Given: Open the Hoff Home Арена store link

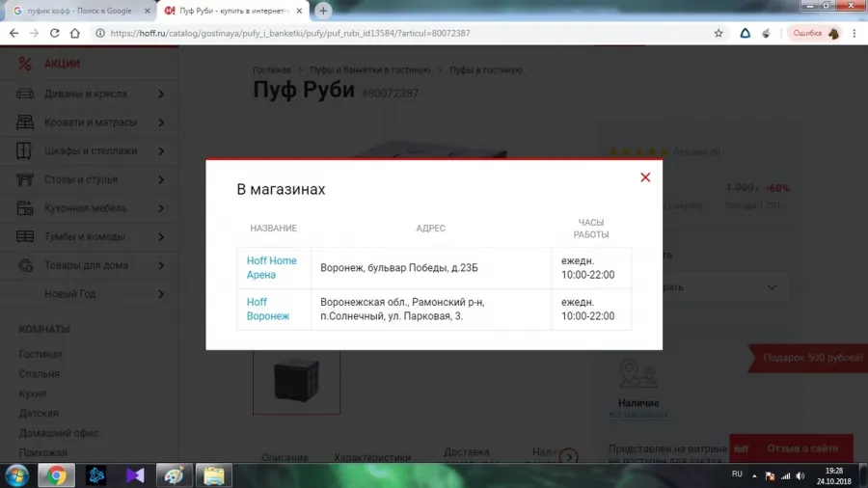Looking at the screenshot, I should point(271,268).
